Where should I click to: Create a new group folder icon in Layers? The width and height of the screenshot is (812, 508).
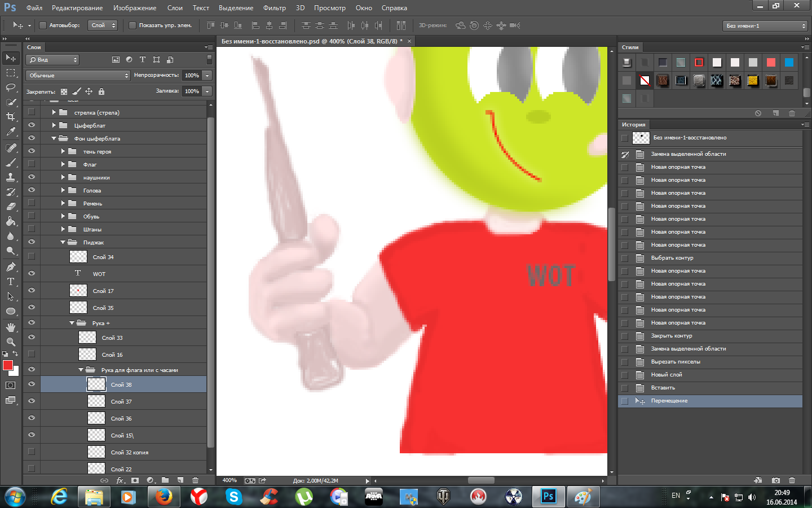point(165,480)
